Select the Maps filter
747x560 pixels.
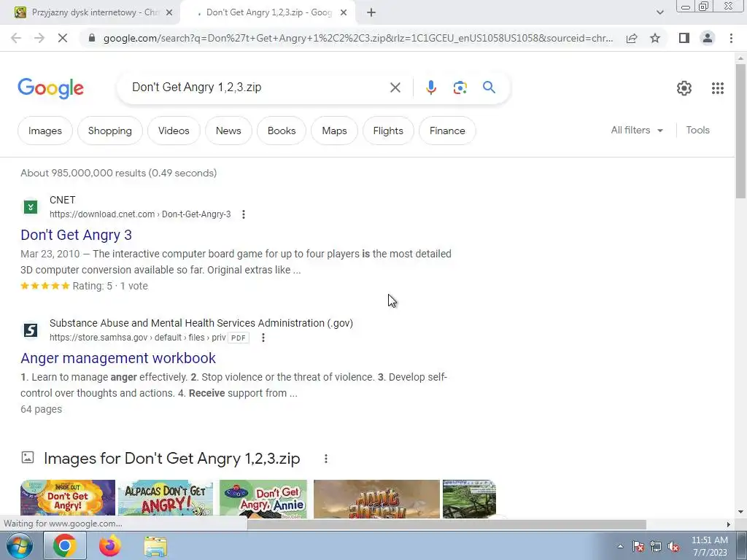point(334,131)
